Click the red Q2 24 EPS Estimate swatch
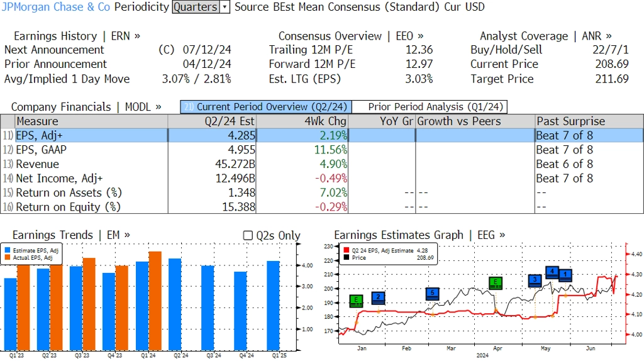The image size is (644, 361). (347, 250)
